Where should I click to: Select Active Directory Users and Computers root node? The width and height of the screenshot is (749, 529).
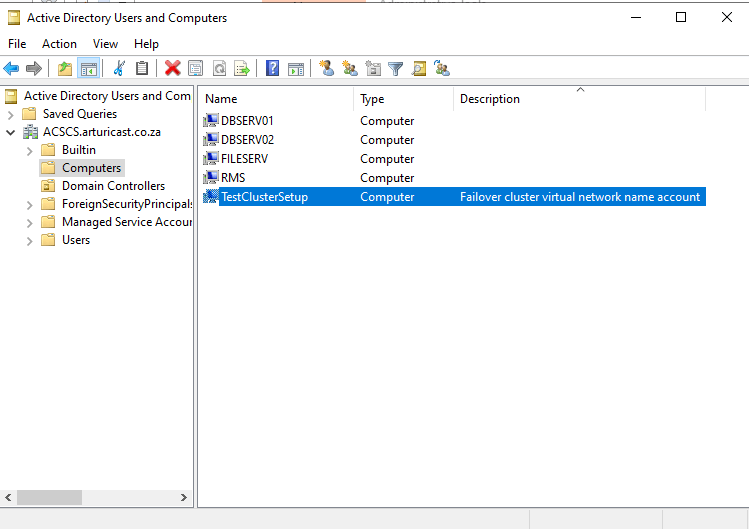tap(107, 96)
